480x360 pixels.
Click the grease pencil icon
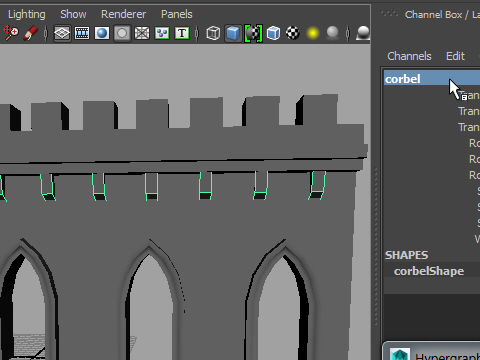pyautogui.click(x=30, y=33)
